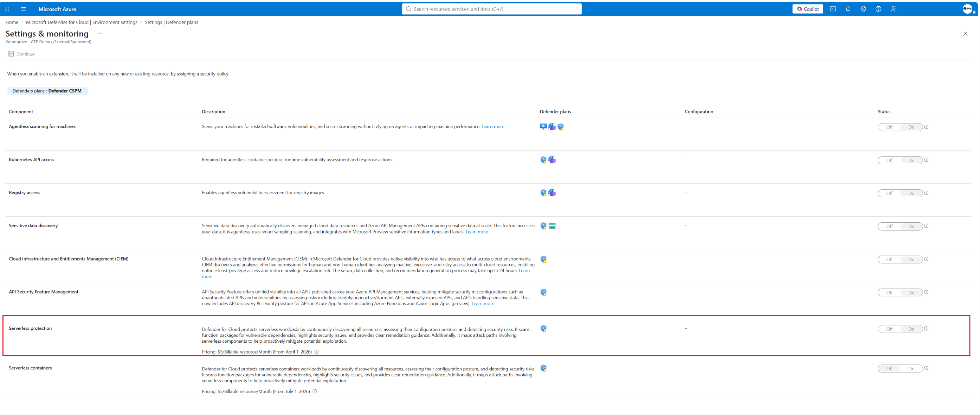Go to Home in the breadcrumb
Screen dimensions: 980x415
point(12,22)
